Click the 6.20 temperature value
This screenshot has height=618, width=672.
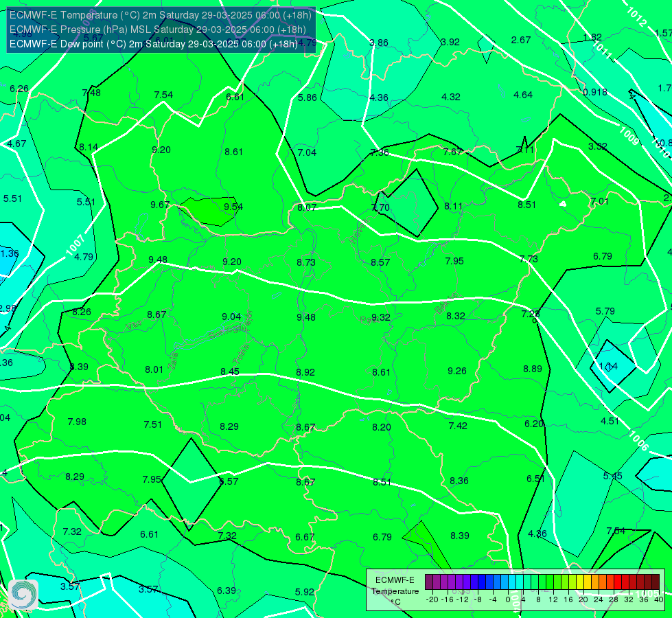click(x=533, y=424)
